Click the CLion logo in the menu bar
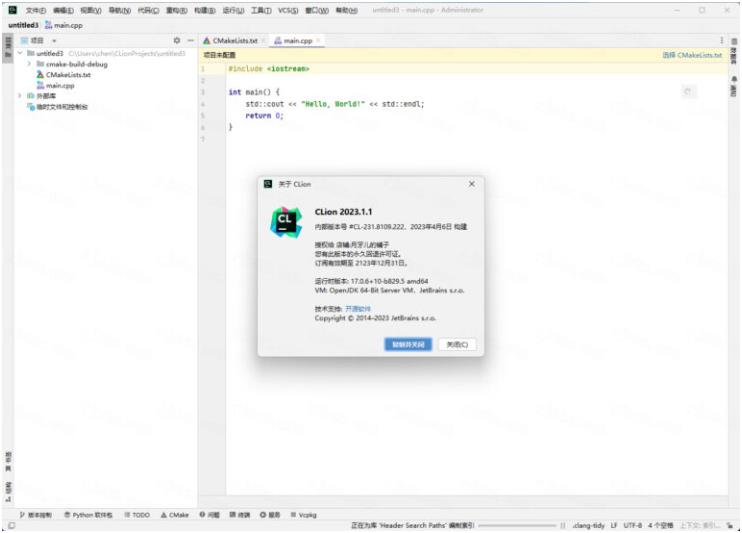This screenshot has height=533, width=742. (x=12, y=10)
